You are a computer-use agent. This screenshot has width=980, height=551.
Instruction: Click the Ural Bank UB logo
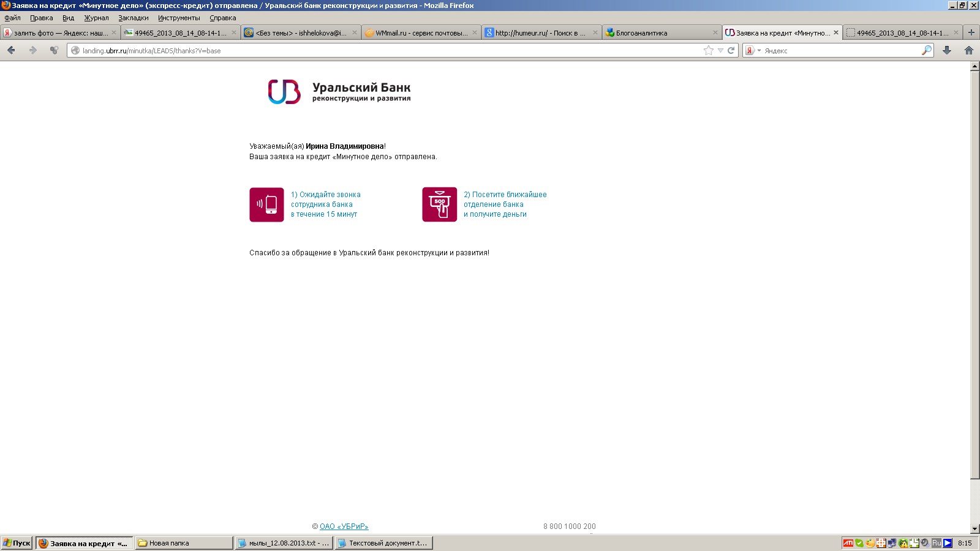284,92
